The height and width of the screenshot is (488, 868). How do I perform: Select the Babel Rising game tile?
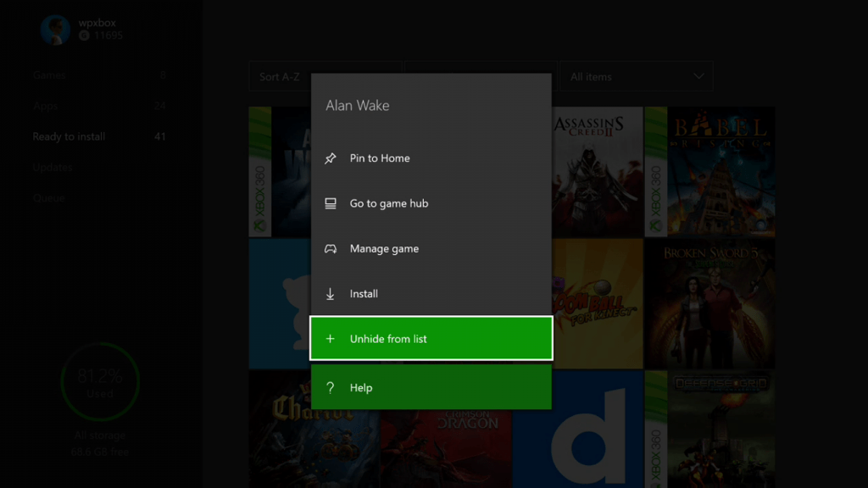[x=710, y=171]
